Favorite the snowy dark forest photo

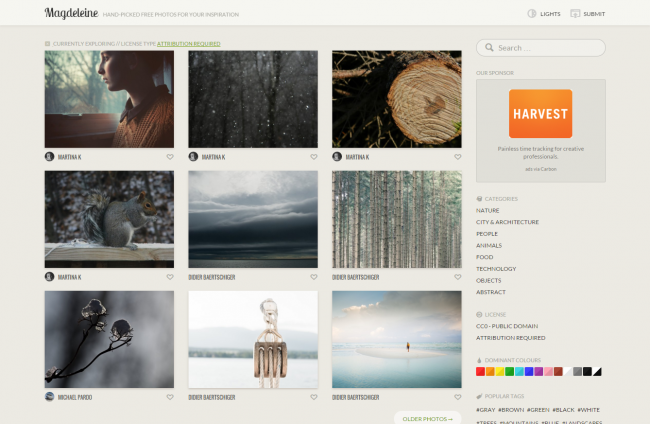click(314, 157)
